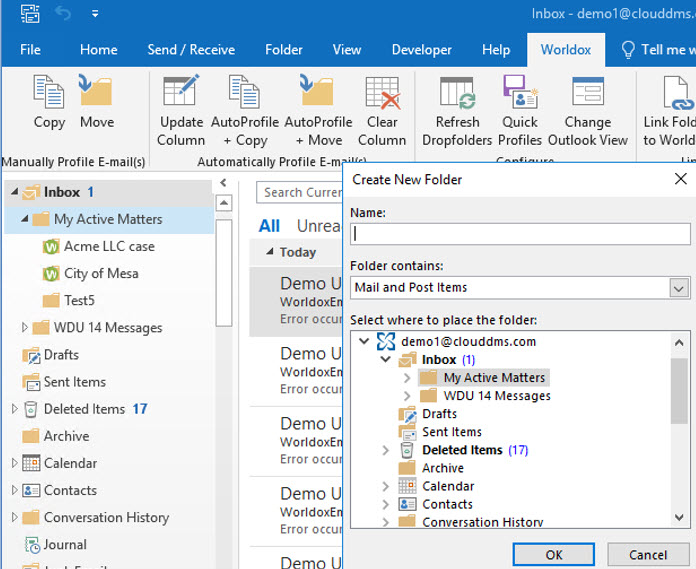
Task: Click folder pane scrollbar up arrow
Action: point(224,203)
